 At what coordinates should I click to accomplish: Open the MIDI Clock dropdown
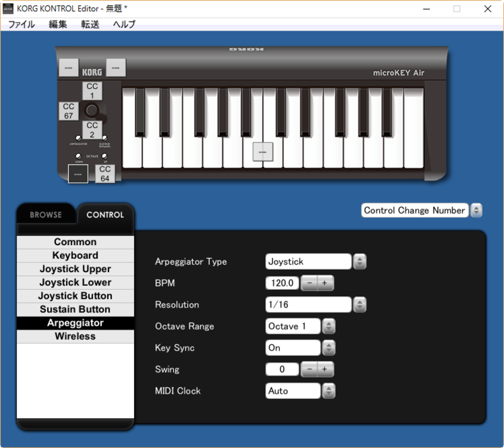301,391
